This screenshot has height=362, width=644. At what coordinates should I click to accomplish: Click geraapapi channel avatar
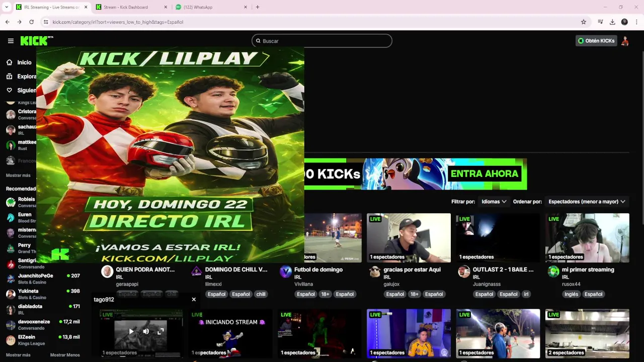[x=107, y=272]
